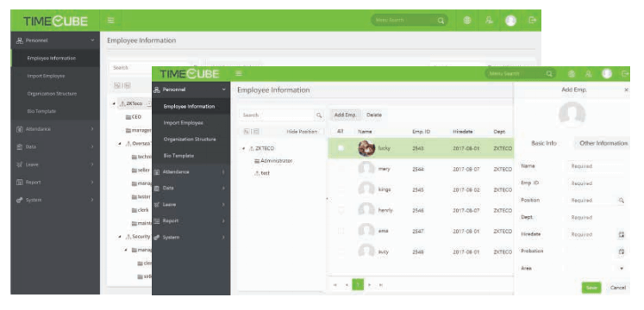The image size is (644, 310).
Task: Click the search magnifier in employee tree search
Action: [x=319, y=115]
